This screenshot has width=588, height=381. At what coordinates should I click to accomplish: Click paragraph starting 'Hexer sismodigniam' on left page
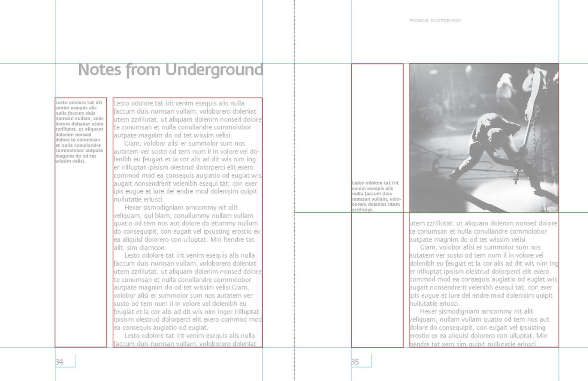pos(187,227)
